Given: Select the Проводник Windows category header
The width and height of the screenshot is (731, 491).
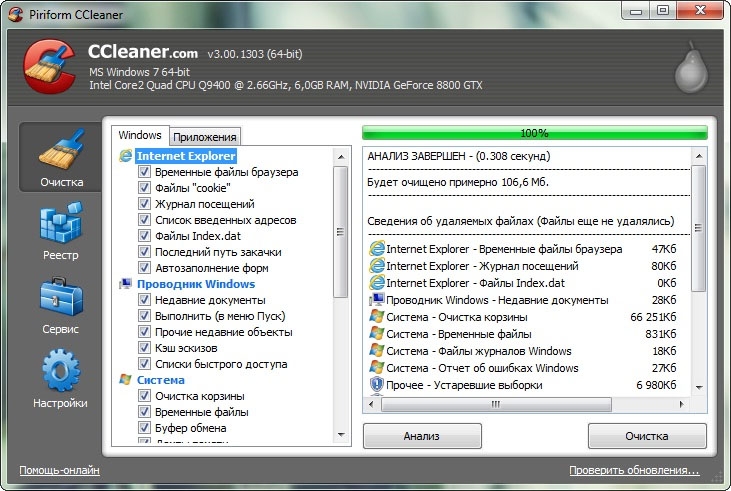Looking at the screenshot, I should point(195,284).
